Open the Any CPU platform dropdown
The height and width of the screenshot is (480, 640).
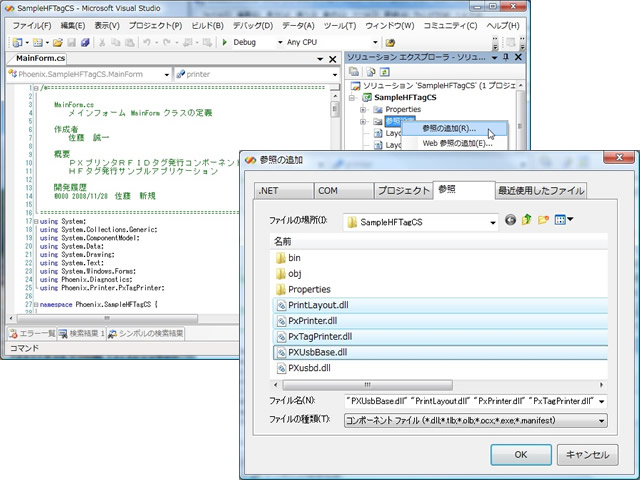click(375, 42)
